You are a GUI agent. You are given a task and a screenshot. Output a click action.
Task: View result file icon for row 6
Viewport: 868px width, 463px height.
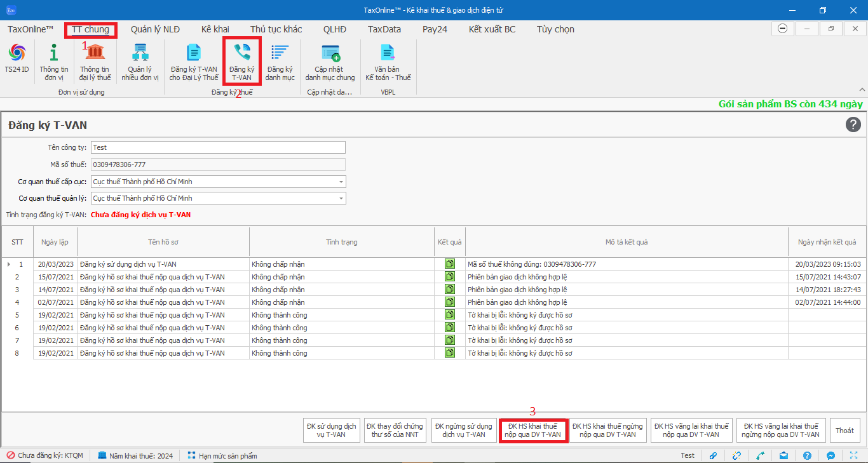tap(450, 327)
